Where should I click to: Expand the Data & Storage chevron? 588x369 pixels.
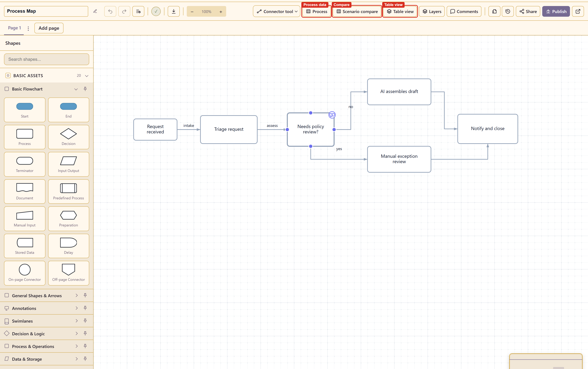(77, 359)
